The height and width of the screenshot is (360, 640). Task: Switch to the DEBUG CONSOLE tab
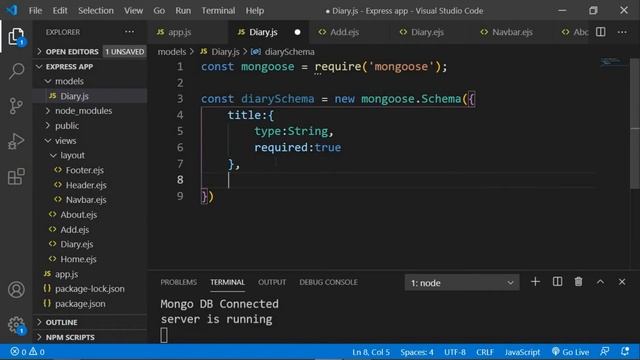[x=329, y=282]
